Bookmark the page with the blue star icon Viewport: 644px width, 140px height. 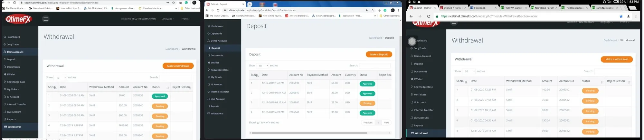point(621,16)
